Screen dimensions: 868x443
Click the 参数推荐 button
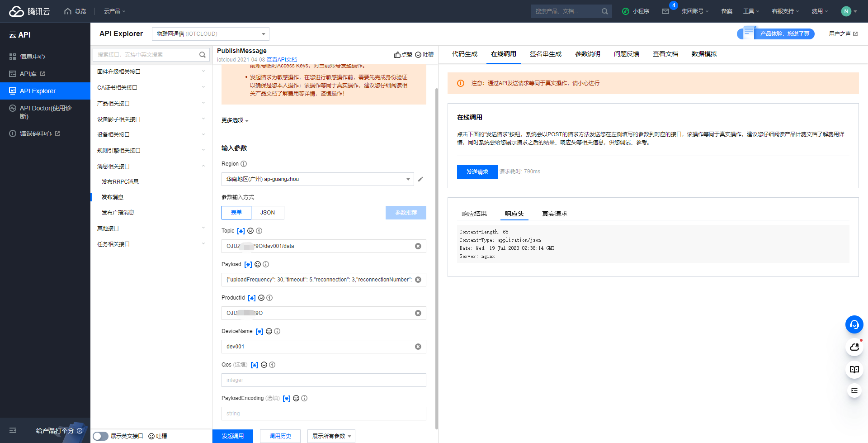pos(406,213)
